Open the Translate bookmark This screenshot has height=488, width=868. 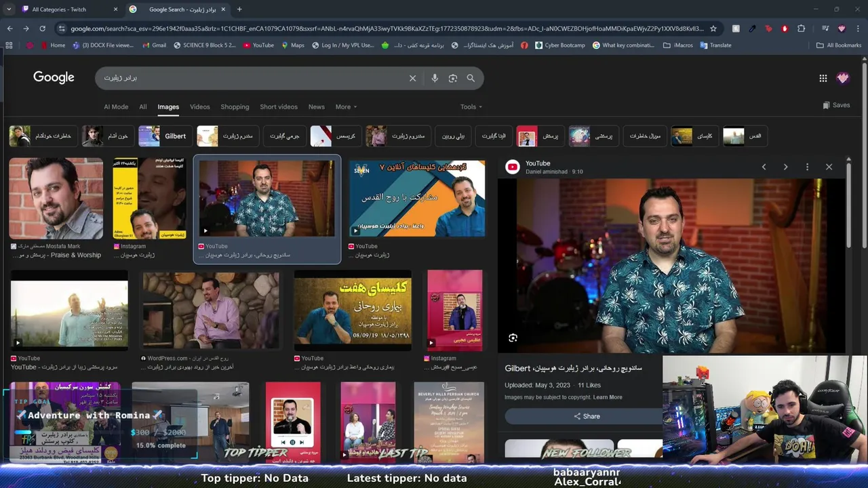[715, 45]
